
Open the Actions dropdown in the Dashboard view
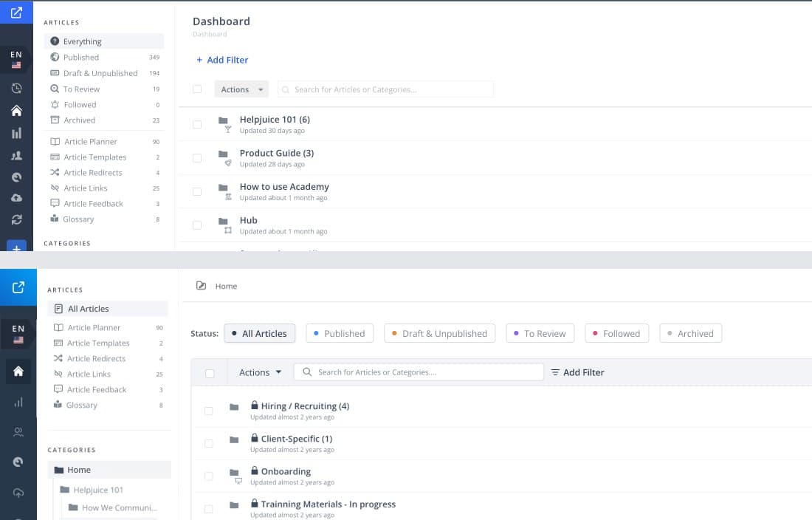tap(241, 89)
